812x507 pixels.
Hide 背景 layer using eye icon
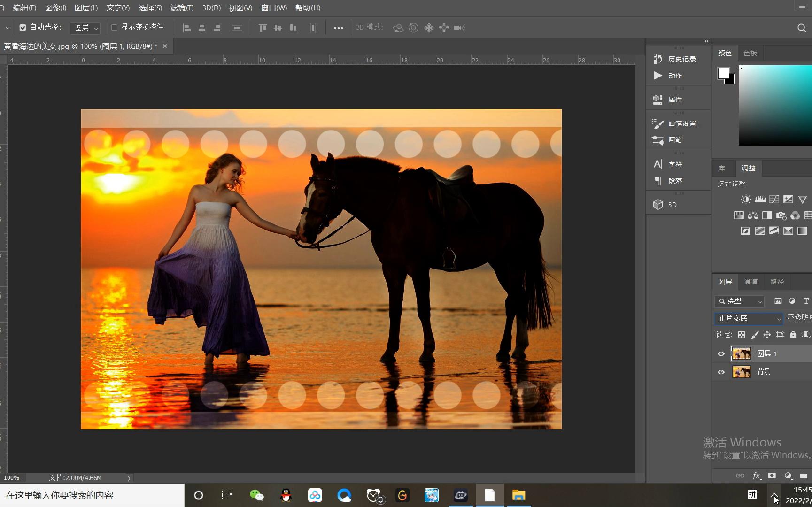coord(721,372)
